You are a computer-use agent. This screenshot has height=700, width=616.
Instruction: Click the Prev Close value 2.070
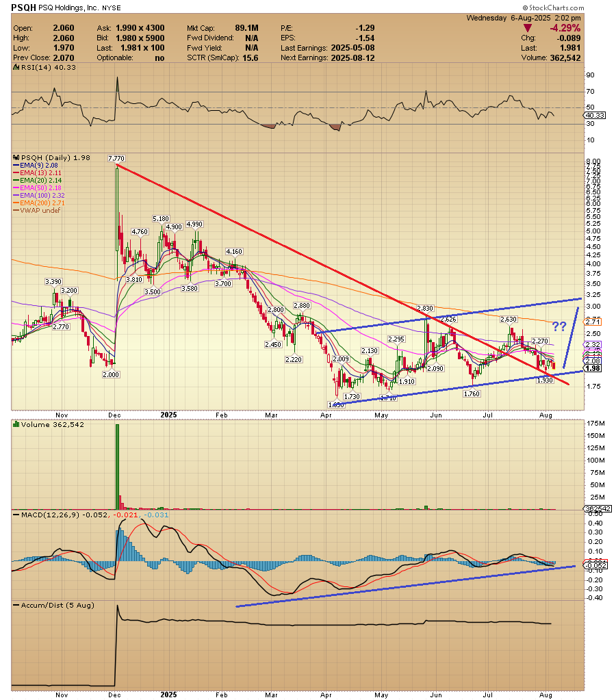click(x=64, y=58)
